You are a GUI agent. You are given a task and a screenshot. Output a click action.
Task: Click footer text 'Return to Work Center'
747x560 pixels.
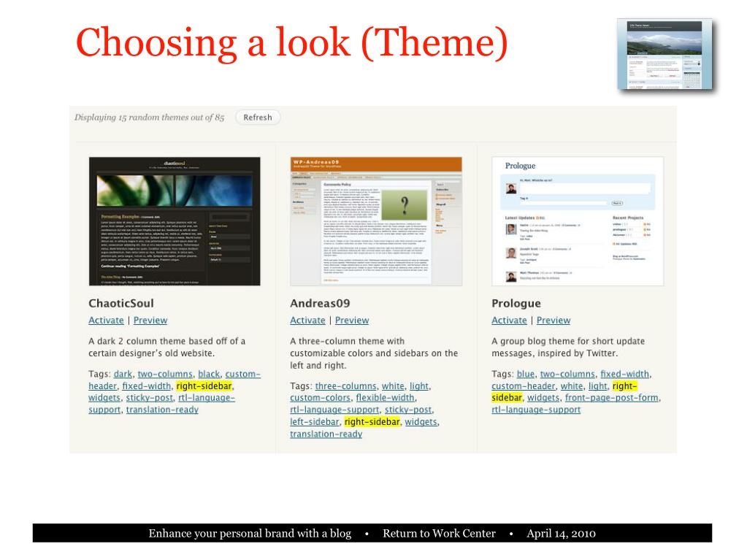439,533
